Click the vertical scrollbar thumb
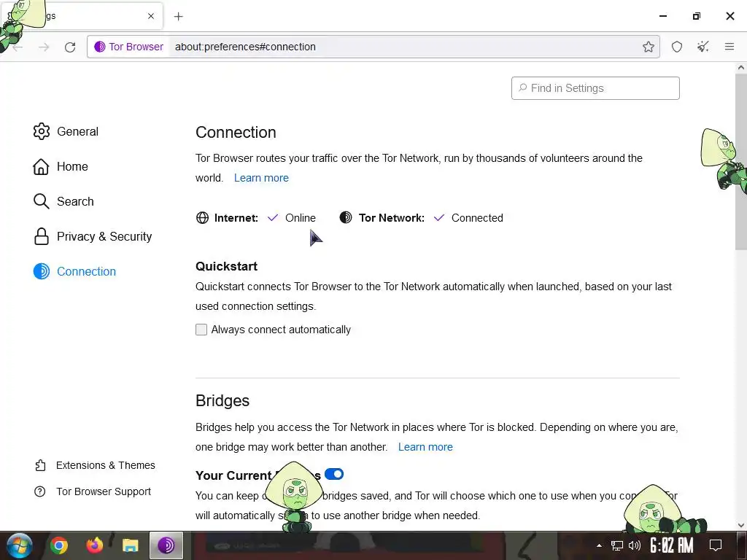Image resolution: width=747 pixels, height=560 pixels. (x=741, y=162)
